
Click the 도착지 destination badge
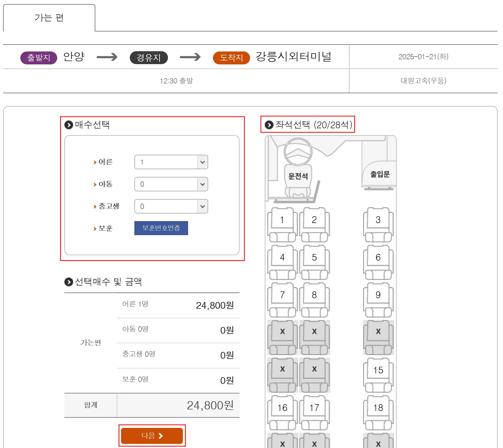[231, 57]
